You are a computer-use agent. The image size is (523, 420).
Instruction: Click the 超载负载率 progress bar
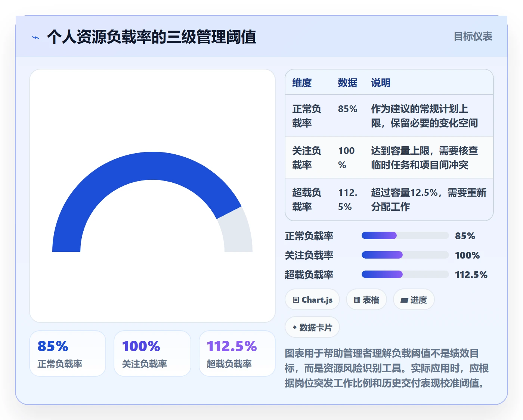405,274
